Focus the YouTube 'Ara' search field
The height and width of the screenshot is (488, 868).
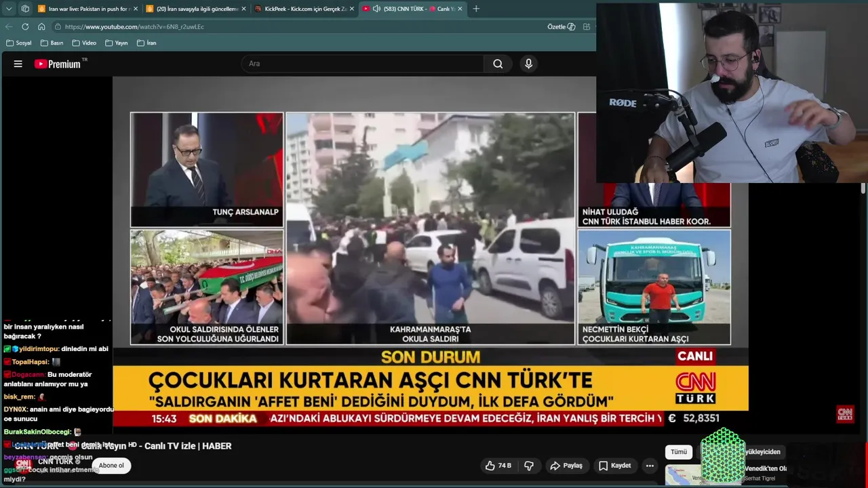click(363, 64)
